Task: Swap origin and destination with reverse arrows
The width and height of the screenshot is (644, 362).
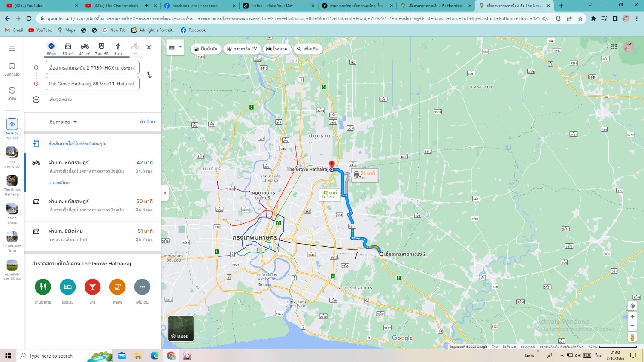Action: (x=149, y=75)
